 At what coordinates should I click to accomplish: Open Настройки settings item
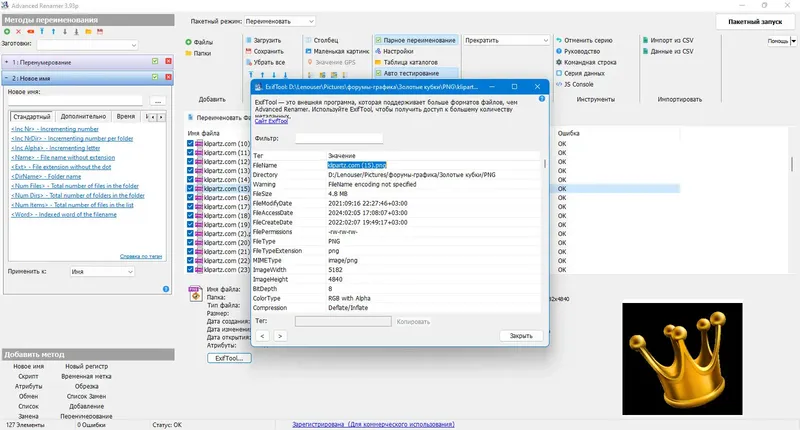(394, 52)
